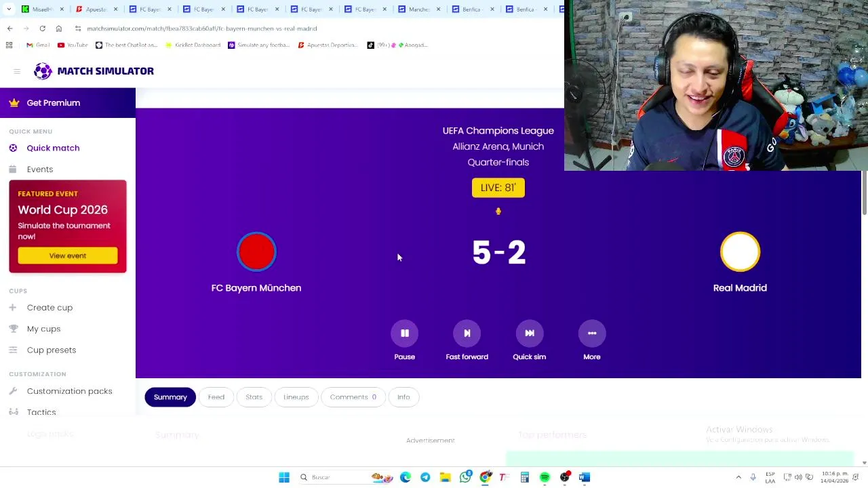
Task: Switch to the Summary tab
Action: tap(170, 397)
